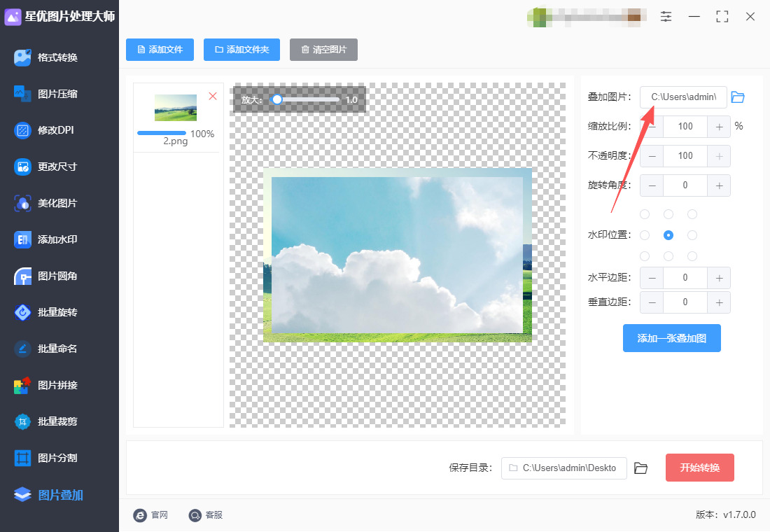This screenshot has height=532, width=770.
Task: Select top-center watermark position
Action: click(668, 214)
